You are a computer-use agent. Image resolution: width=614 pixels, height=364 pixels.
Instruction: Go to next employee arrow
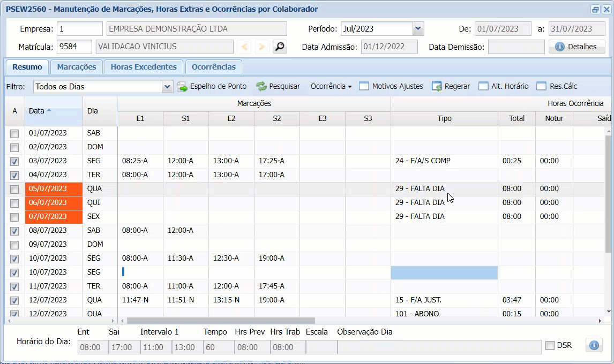(261, 47)
